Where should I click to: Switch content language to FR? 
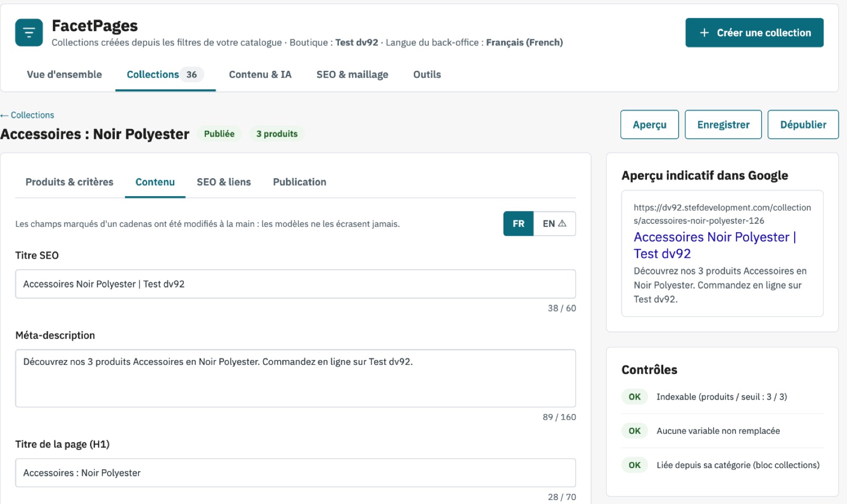518,224
